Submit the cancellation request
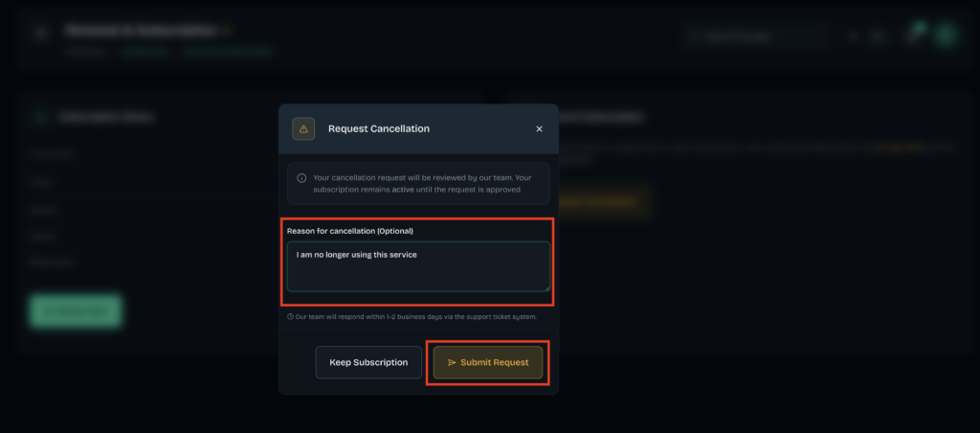 click(487, 362)
